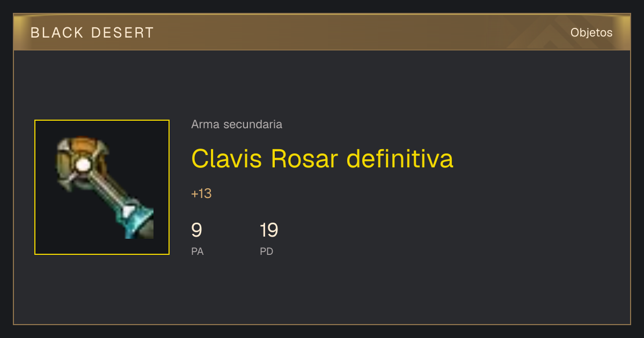
Task: Click the Clavis Rosar mace item icon
Action: click(x=105, y=187)
